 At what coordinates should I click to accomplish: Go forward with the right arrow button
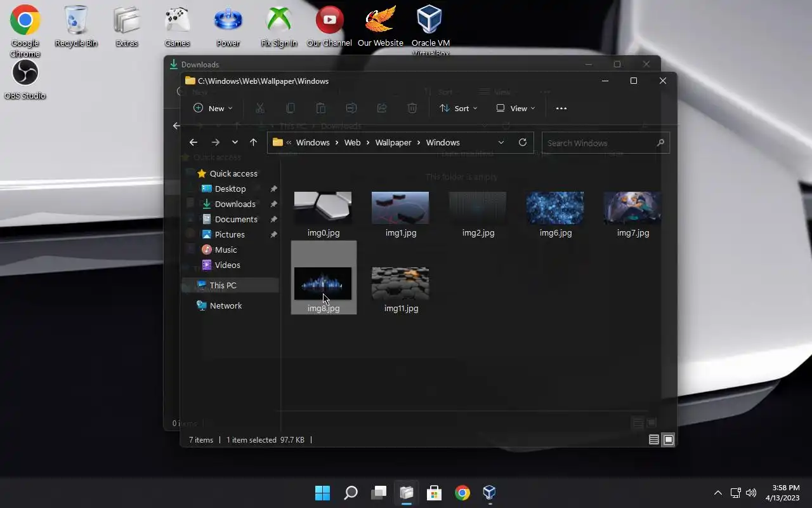216,143
